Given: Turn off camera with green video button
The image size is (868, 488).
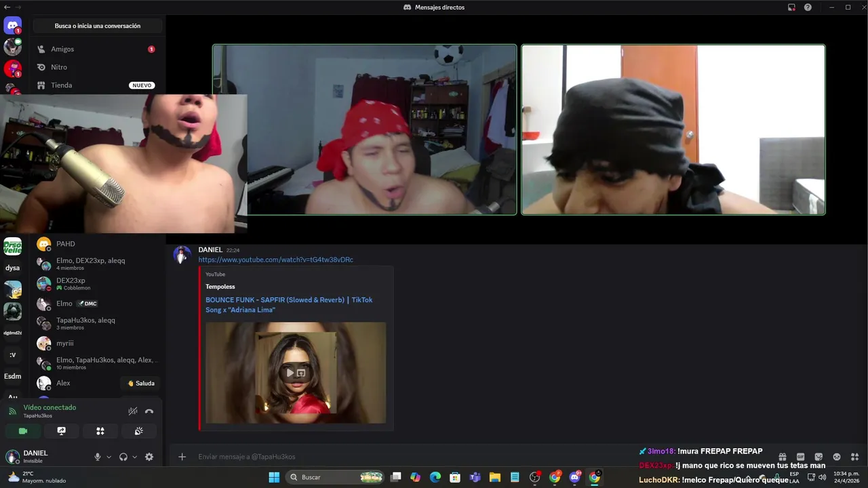Looking at the screenshot, I should tap(23, 431).
